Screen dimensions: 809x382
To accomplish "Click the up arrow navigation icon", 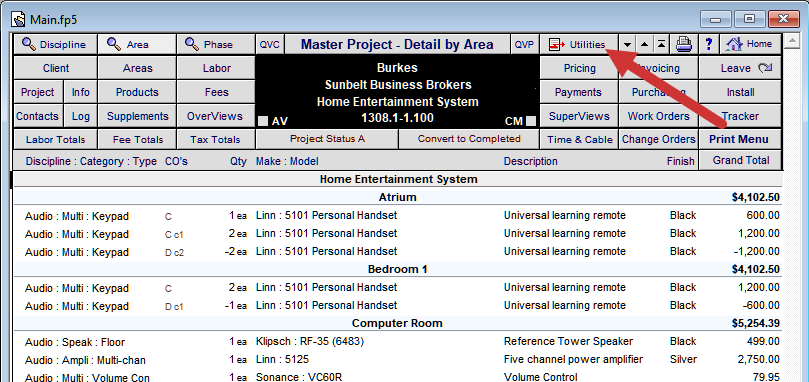I will [x=644, y=44].
